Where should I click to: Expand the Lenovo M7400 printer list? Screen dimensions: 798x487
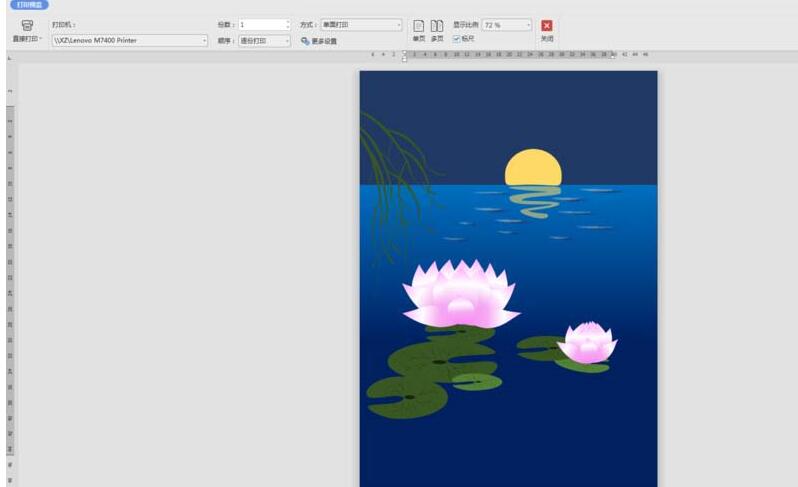(205, 41)
